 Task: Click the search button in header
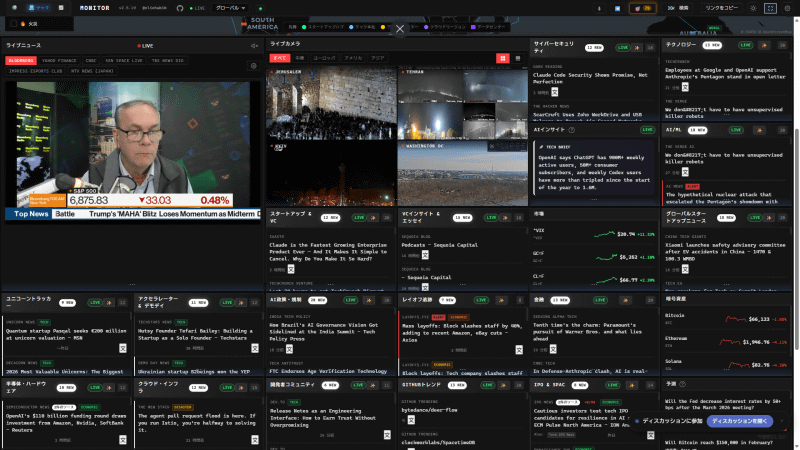678,8
